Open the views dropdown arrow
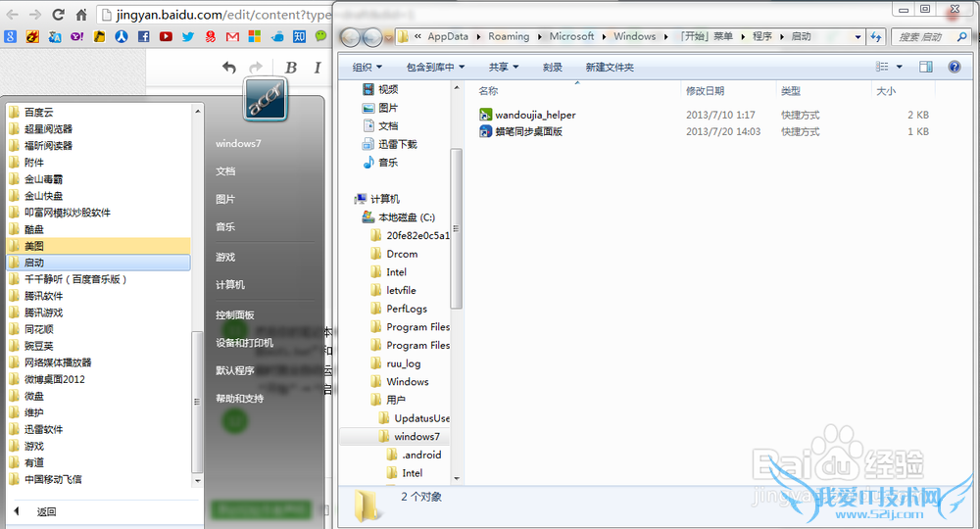 (900, 67)
